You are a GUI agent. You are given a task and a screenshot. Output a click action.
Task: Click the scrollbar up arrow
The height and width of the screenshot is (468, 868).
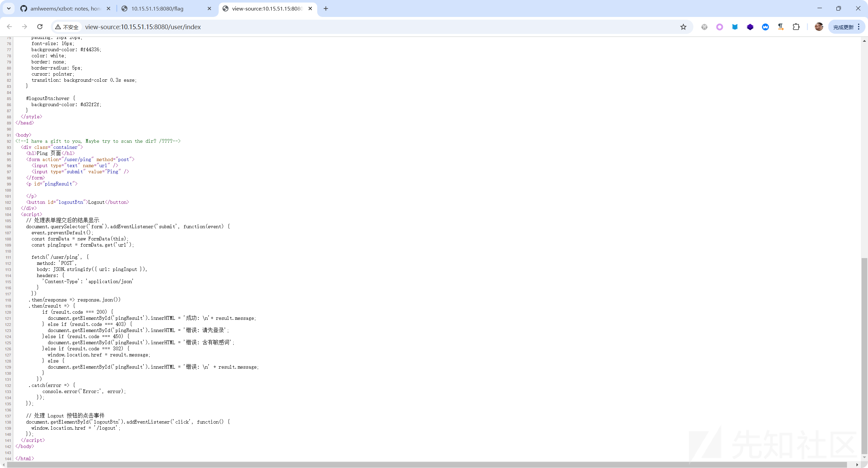tap(864, 41)
